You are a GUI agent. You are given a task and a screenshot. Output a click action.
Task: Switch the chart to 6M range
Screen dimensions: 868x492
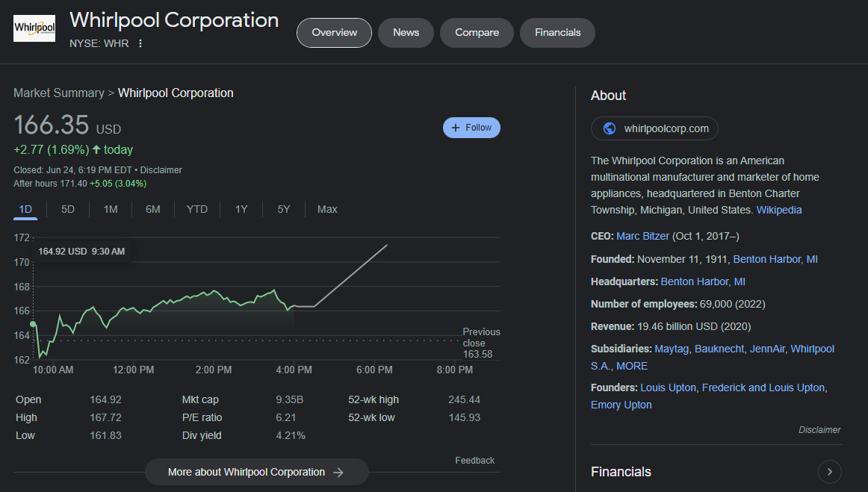(153, 209)
